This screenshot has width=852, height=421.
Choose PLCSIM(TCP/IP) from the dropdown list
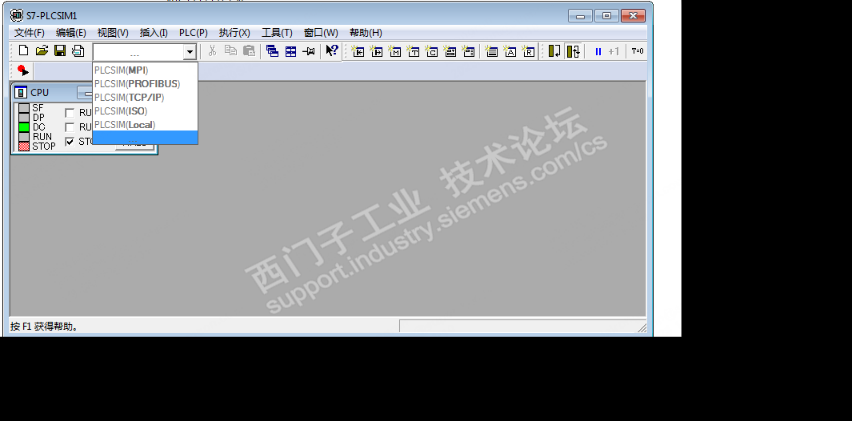coord(145,97)
